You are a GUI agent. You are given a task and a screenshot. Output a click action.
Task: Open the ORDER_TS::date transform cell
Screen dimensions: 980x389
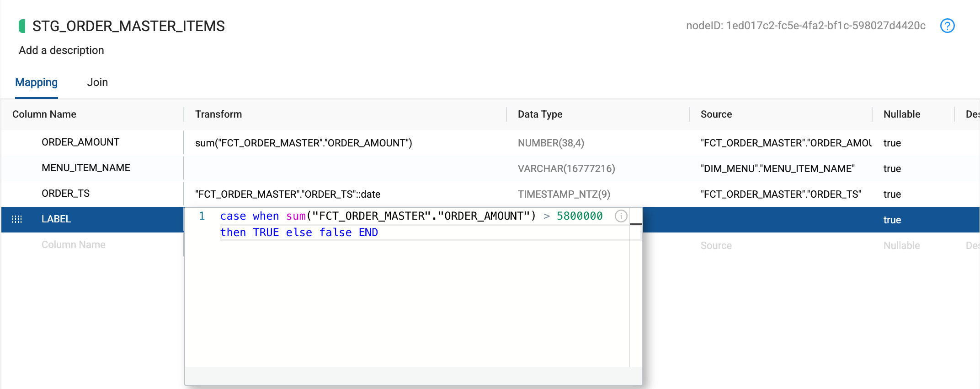pyautogui.click(x=345, y=194)
